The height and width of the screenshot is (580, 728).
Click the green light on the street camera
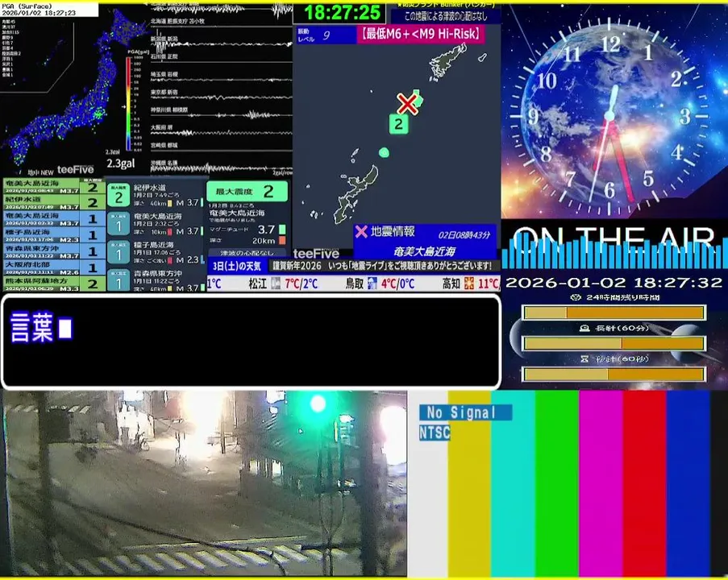tap(318, 404)
